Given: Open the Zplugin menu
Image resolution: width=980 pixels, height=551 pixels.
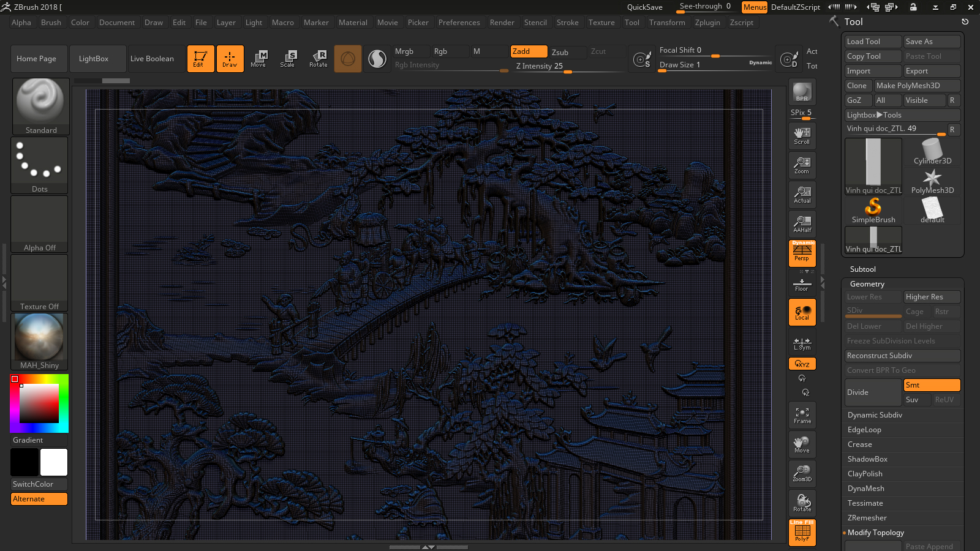Looking at the screenshot, I should (707, 23).
